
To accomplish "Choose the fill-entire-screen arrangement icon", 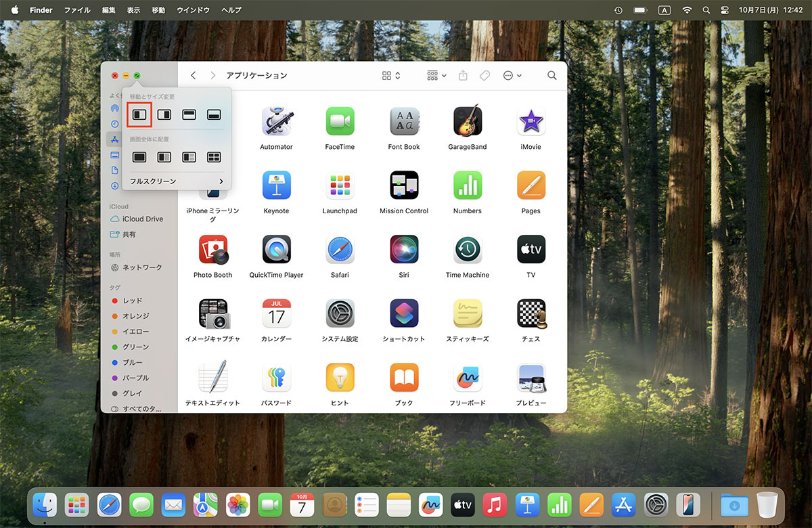I will (139, 157).
